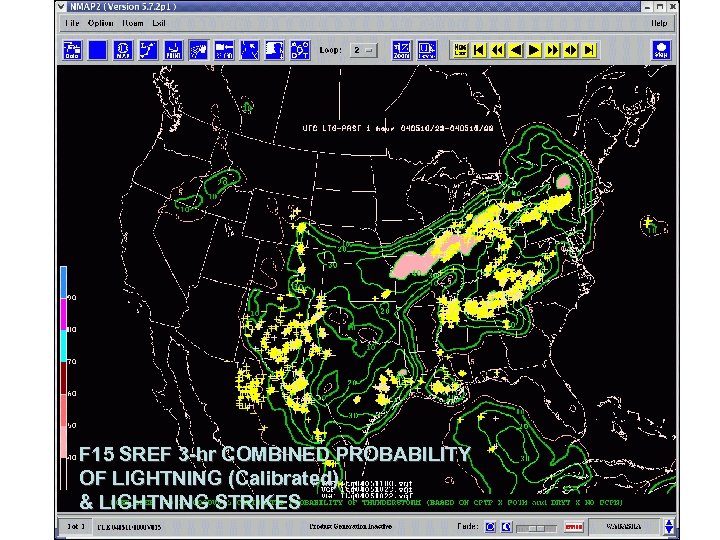Click the Product Generation Inactive status text
Viewport: 720px width, 540px height.
tap(350, 527)
